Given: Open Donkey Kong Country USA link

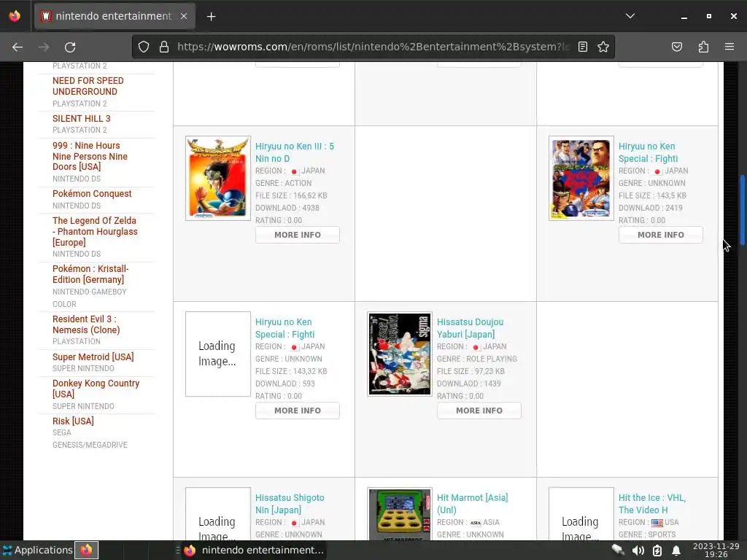Looking at the screenshot, I should 96,389.
